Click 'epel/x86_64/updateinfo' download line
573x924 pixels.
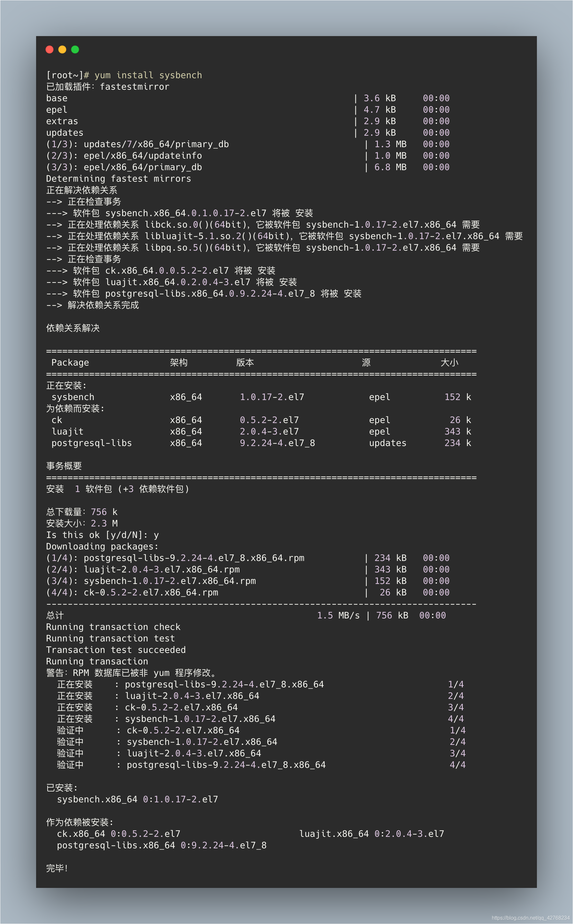pos(248,156)
